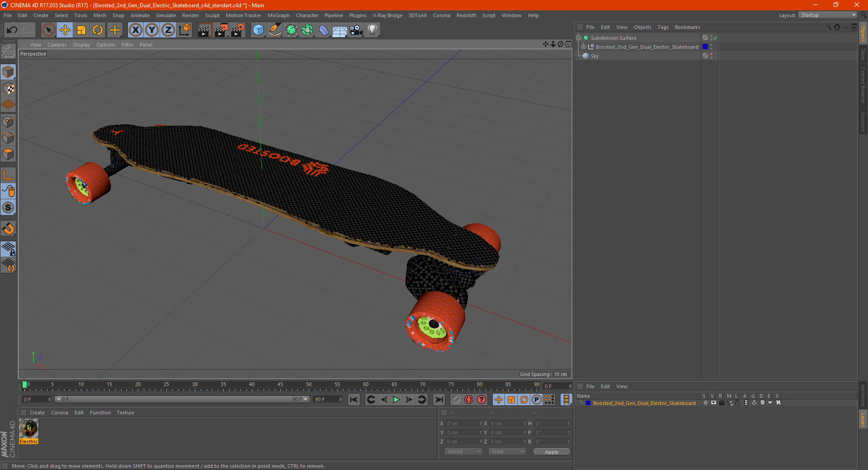Open the Layout Startup dropdown
Viewport: 868px width, 470px height.
click(x=828, y=15)
